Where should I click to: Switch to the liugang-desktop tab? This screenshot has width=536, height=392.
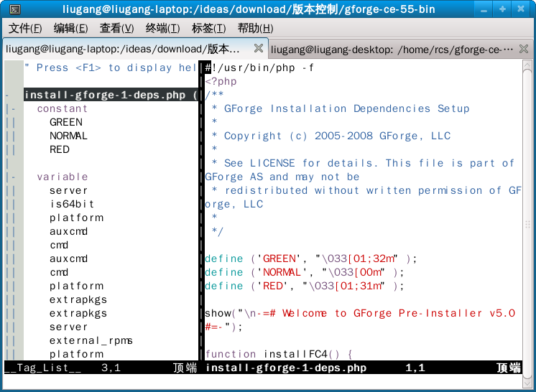(x=400, y=50)
